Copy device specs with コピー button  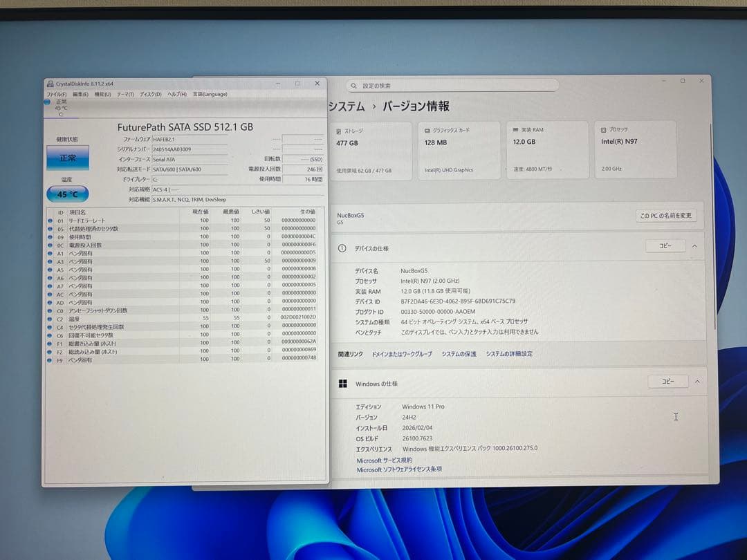coord(665,245)
